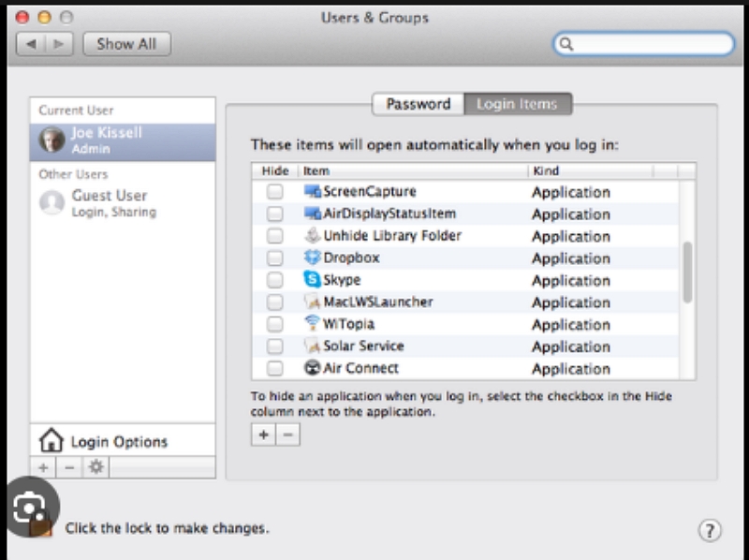749x560 pixels.
Task: Toggle Hide checkbox for MacLWSLauncher
Action: click(274, 302)
